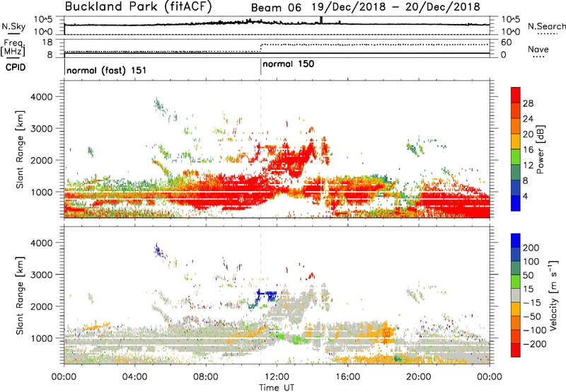This screenshot has height=392, width=566.
Task: Click the frequency step near 11:00 in Freq panel
Action: tap(260, 47)
